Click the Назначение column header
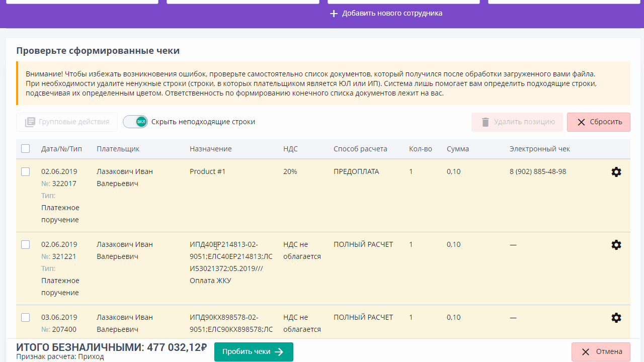 pyautogui.click(x=211, y=149)
